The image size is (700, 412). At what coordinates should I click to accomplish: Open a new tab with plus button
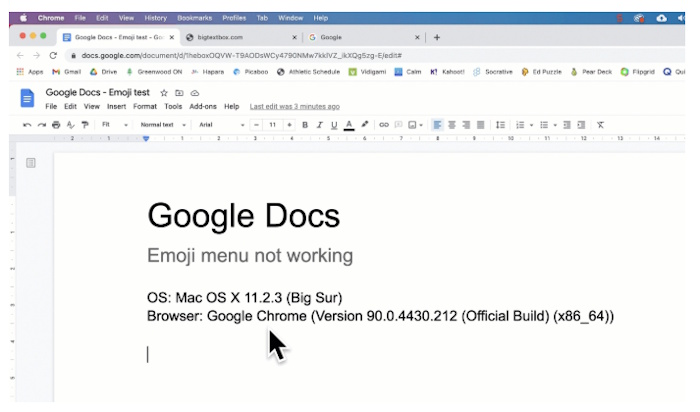(437, 37)
